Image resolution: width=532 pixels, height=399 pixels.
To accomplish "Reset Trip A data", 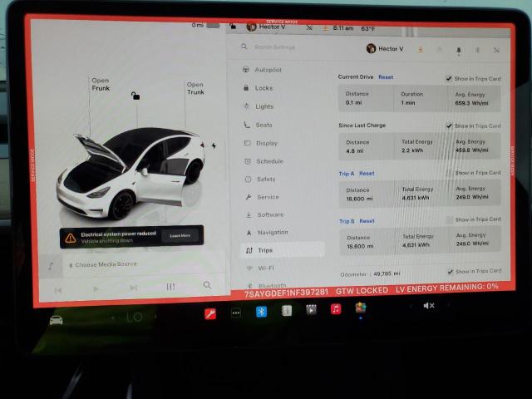I will pyautogui.click(x=367, y=174).
